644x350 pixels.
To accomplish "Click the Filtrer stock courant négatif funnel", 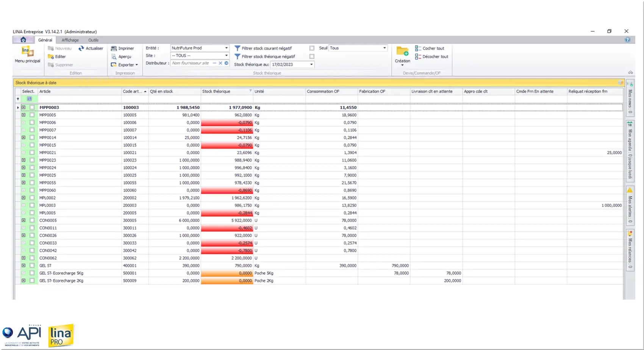I will pyautogui.click(x=237, y=48).
